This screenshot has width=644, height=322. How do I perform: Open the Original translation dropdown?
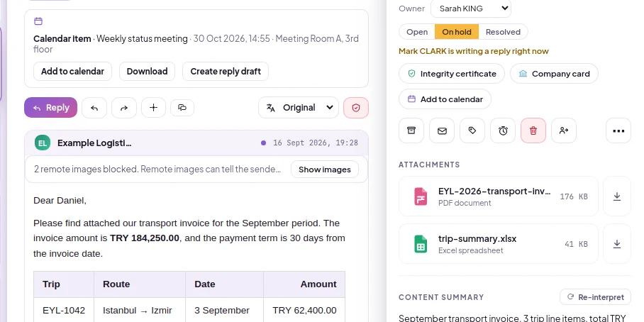299,108
